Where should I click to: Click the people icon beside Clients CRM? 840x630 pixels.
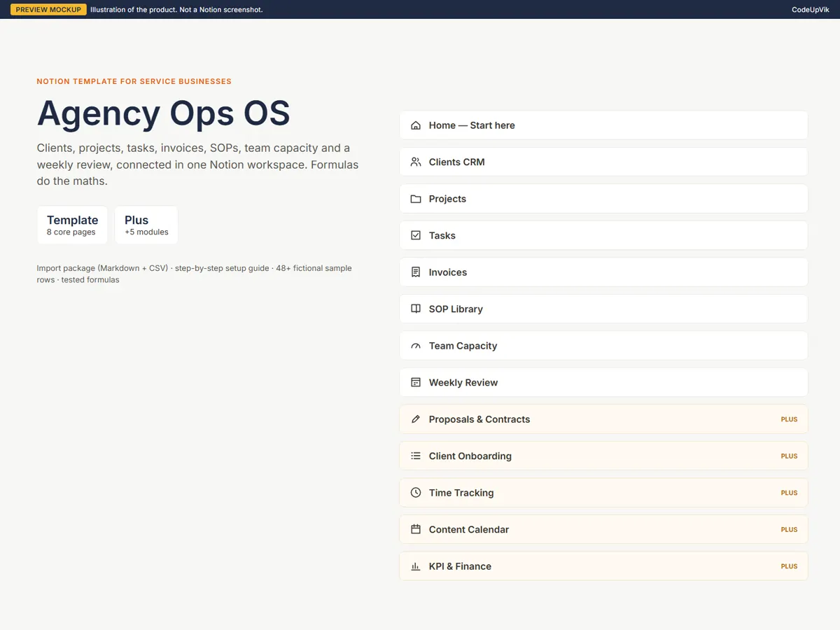[x=416, y=162]
